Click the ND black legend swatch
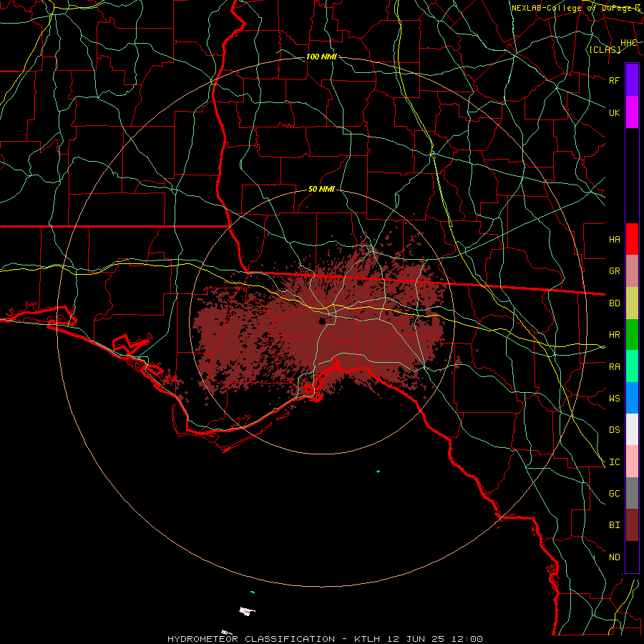 632,557
